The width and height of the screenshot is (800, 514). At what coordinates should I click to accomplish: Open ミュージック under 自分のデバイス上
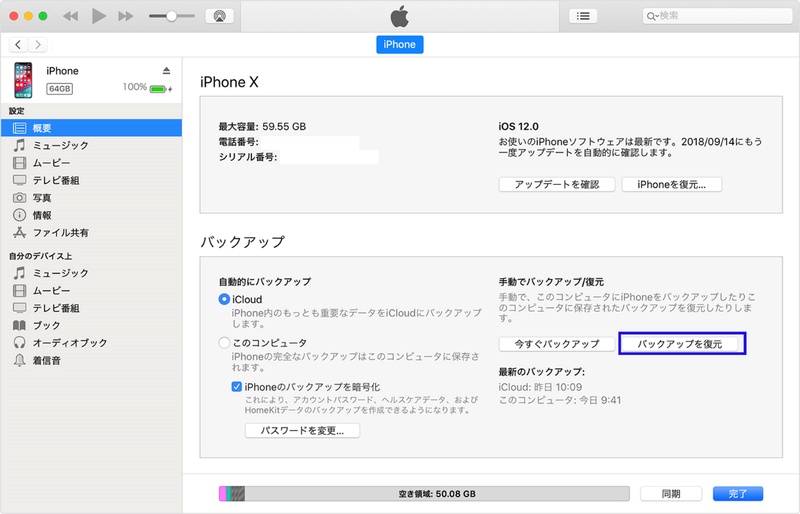91,273
